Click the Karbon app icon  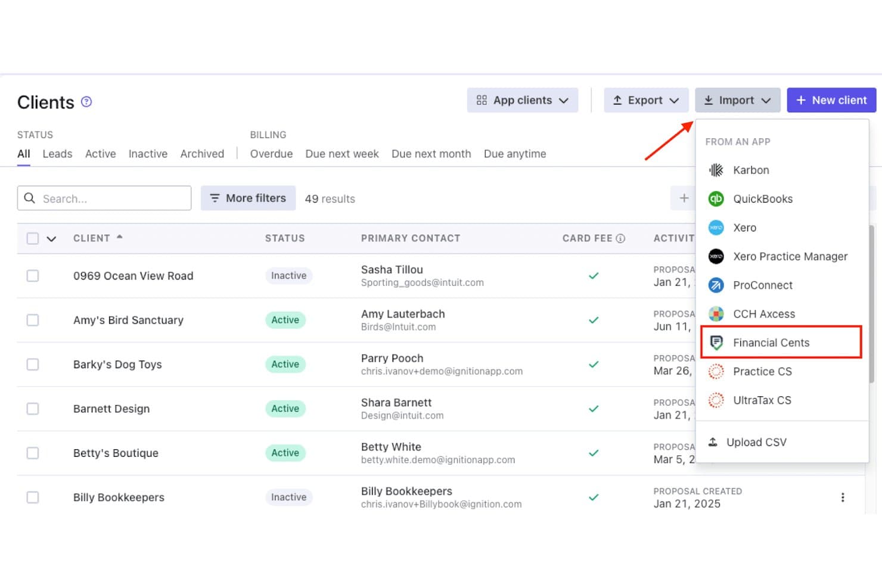coord(716,170)
